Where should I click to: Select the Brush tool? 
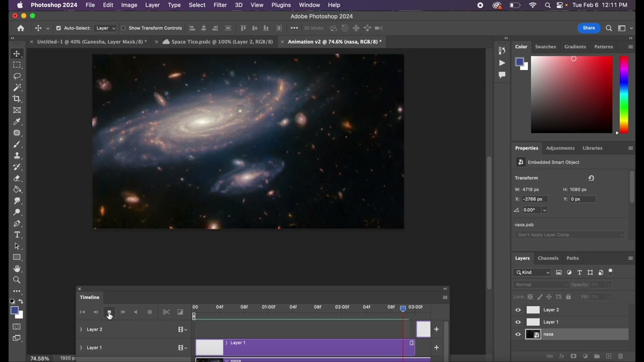(17, 144)
